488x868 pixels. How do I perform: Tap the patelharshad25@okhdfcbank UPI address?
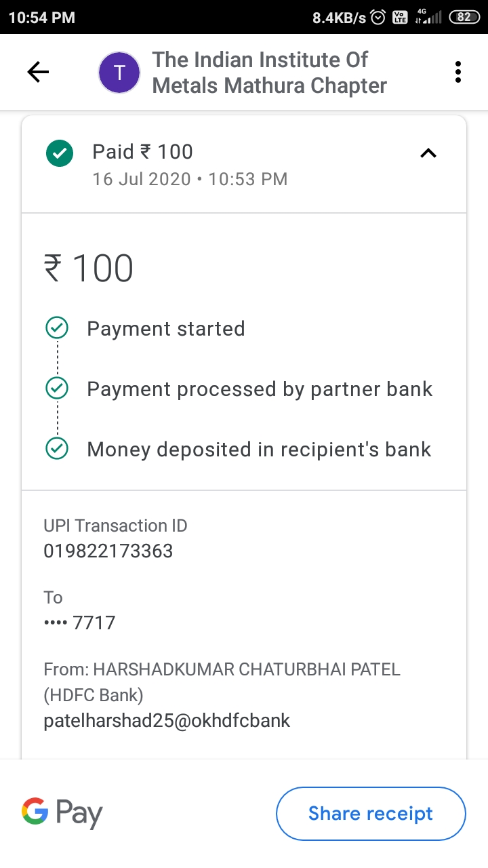167,719
